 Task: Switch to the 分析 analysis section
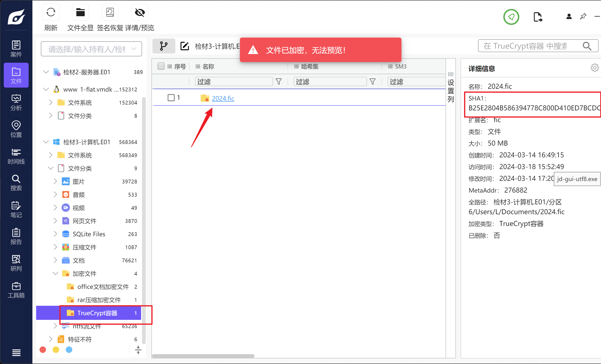point(16,102)
